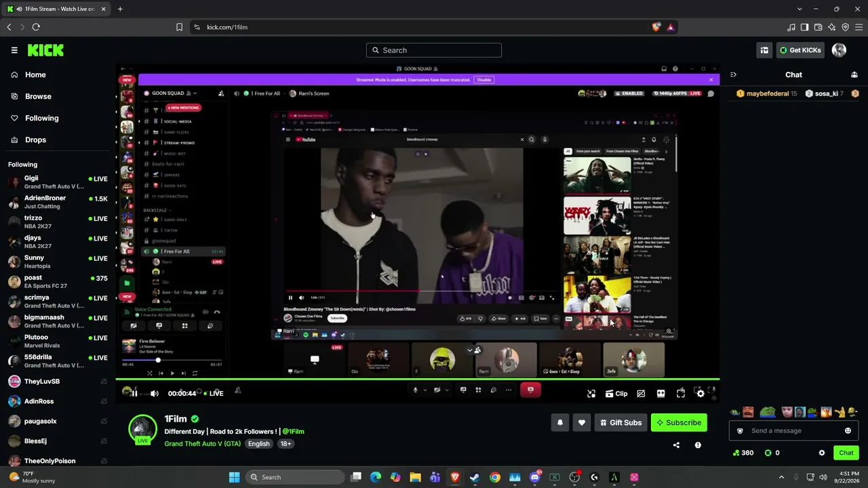Viewport: 868px width, 488px height.
Task: Mute the Kick stream volume
Action: (x=155, y=393)
